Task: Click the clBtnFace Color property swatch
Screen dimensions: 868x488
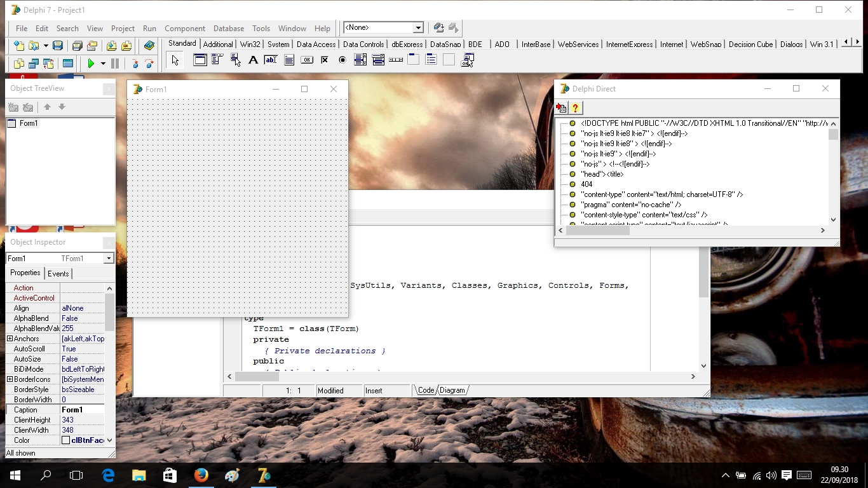Action: tap(66, 440)
